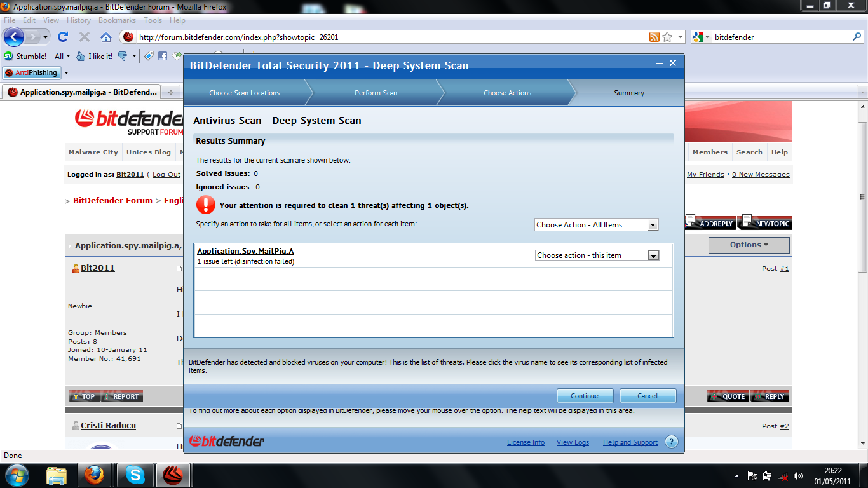Viewport: 868px width, 488px height.
Task: Click the REPORT button on post
Action: 122,396
